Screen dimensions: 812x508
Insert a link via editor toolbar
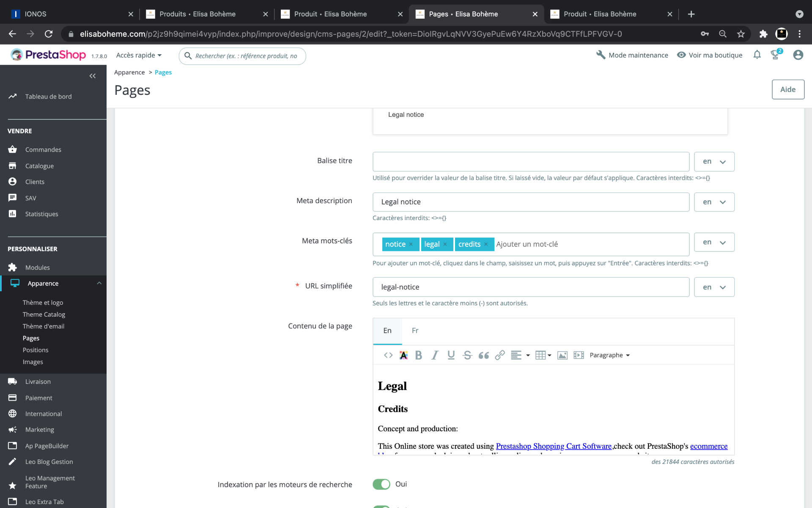pos(500,355)
